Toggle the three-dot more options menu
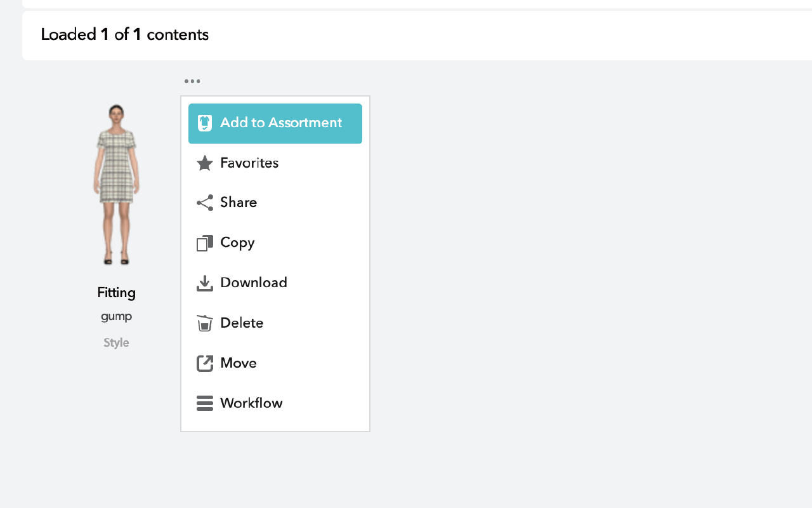The height and width of the screenshot is (508, 812). (192, 81)
